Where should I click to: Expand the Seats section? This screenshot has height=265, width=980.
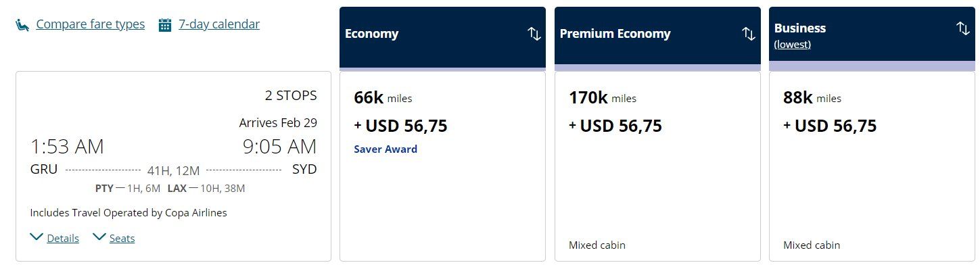coord(122,238)
